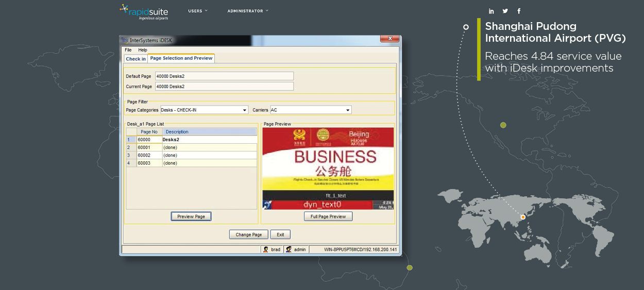This screenshot has width=644, height=290.
Task: Click the Change Page button
Action: 249,234
